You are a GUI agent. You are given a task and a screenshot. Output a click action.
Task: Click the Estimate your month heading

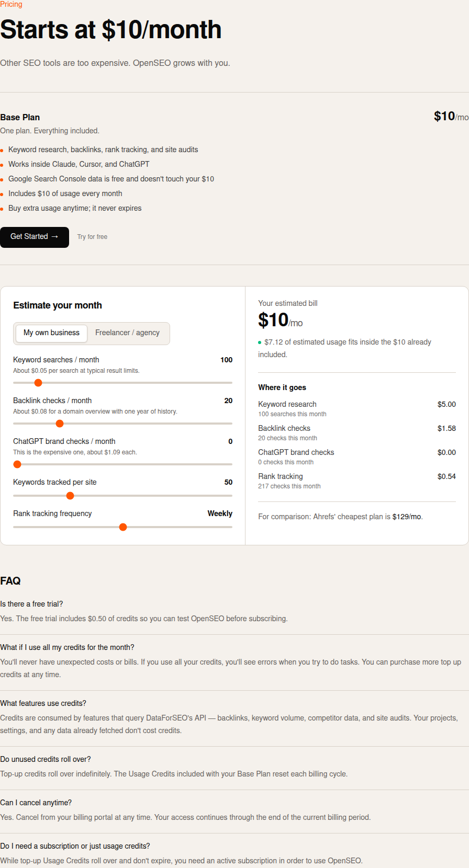58,305
